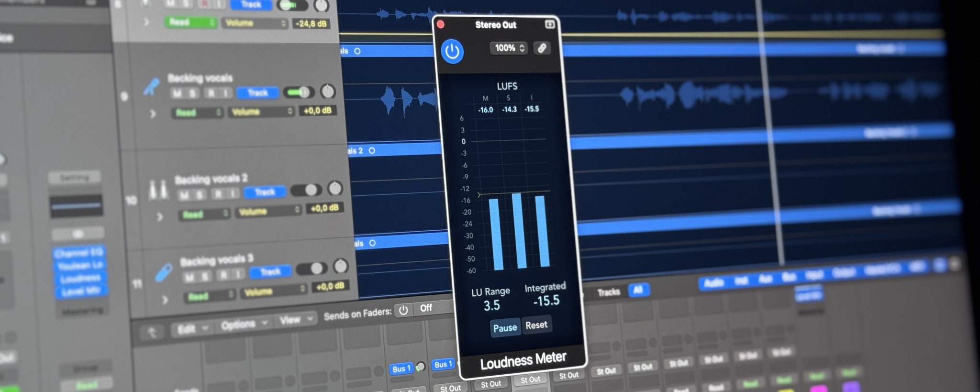The height and width of the screenshot is (392, 980).
Task: Click the Backing vocals 2 singers icon
Action: pyautogui.click(x=157, y=190)
